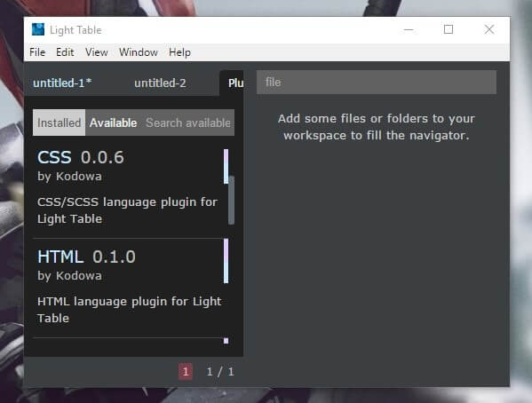Image resolution: width=532 pixels, height=403 pixels.
Task: Click 'by Kodowa' under HTML plugin
Action: click(69, 276)
